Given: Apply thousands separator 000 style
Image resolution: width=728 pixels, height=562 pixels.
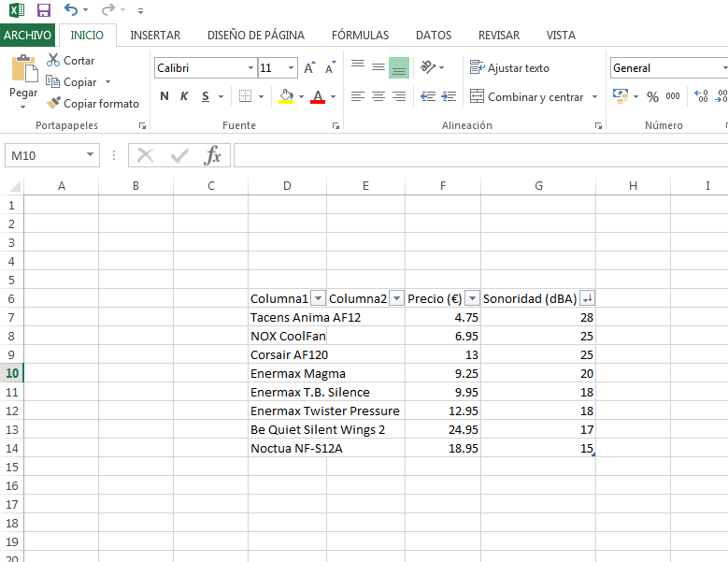Looking at the screenshot, I should pos(673,96).
